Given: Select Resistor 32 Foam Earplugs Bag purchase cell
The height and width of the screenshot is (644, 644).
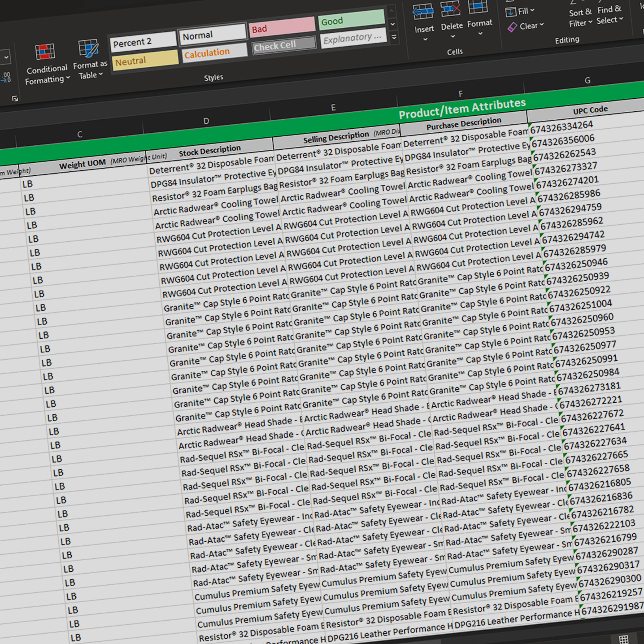Looking at the screenshot, I should coord(470,166).
